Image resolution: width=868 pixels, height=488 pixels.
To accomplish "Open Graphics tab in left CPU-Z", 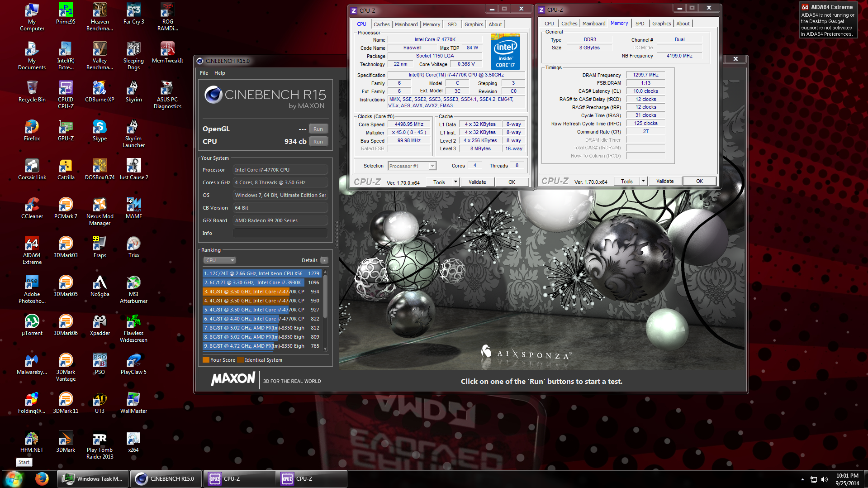I will click(x=474, y=24).
